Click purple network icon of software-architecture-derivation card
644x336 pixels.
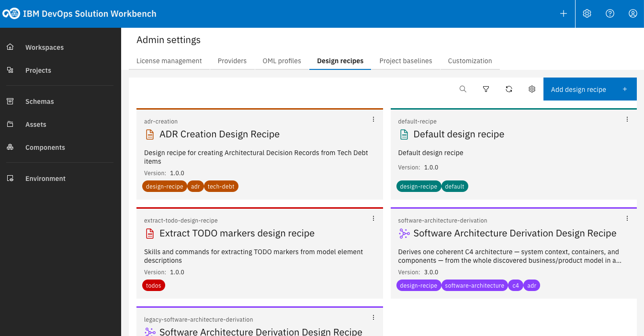click(x=404, y=234)
